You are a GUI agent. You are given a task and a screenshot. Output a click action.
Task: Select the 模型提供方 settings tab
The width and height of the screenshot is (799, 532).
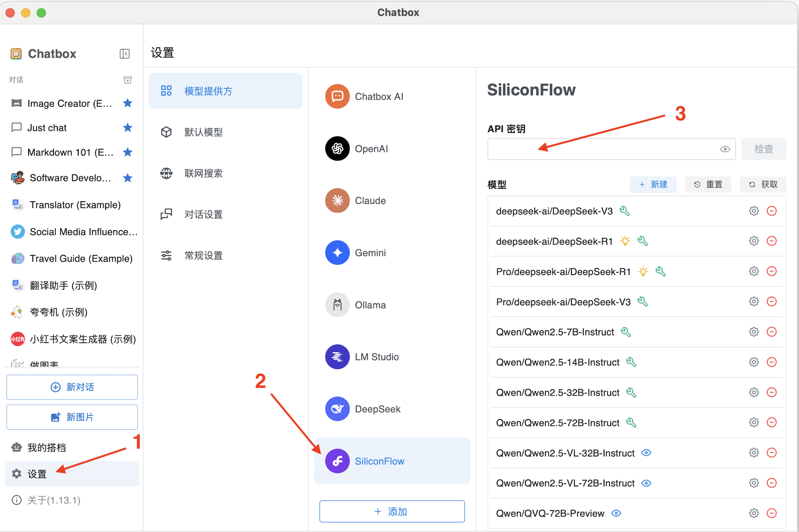[225, 91]
